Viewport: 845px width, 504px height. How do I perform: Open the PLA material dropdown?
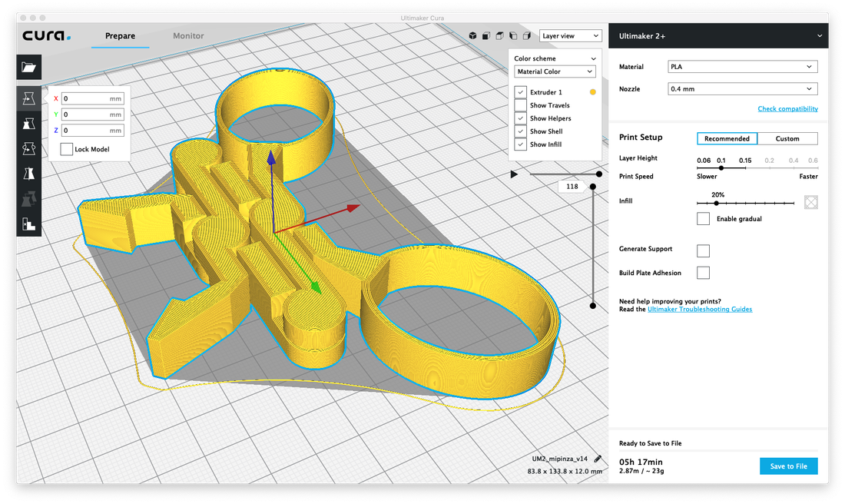(x=743, y=67)
